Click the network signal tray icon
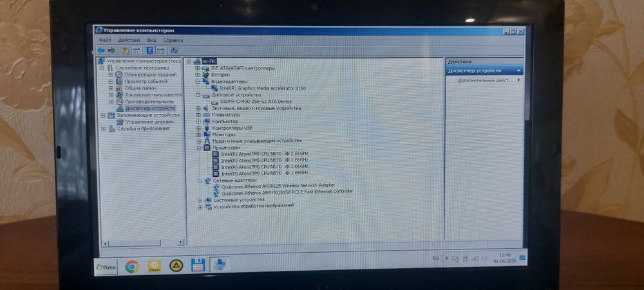The width and height of the screenshot is (644, 290). pos(475,258)
